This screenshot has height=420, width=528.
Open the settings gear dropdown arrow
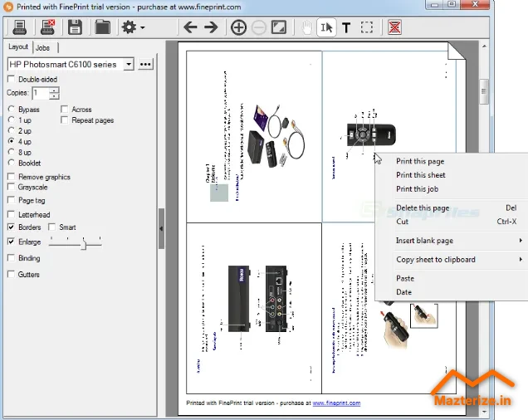tap(143, 27)
